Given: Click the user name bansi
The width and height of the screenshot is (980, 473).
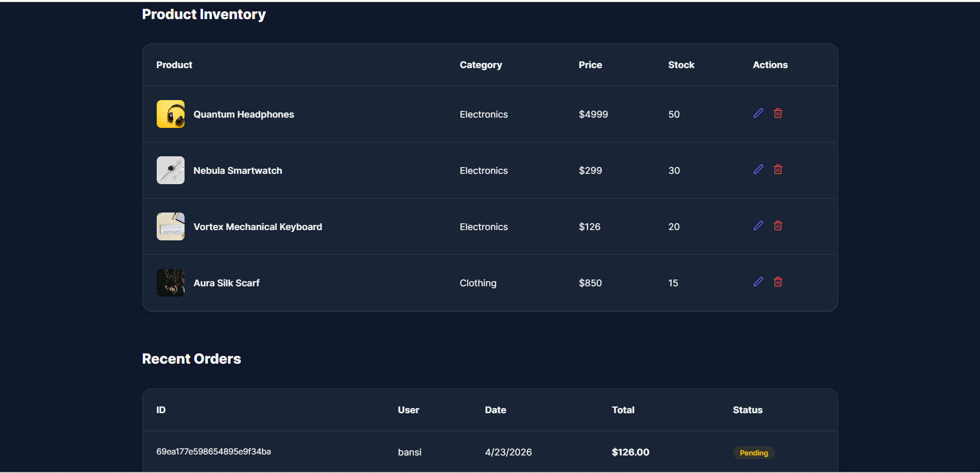Looking at the screenshot, I should click(409, 452).
